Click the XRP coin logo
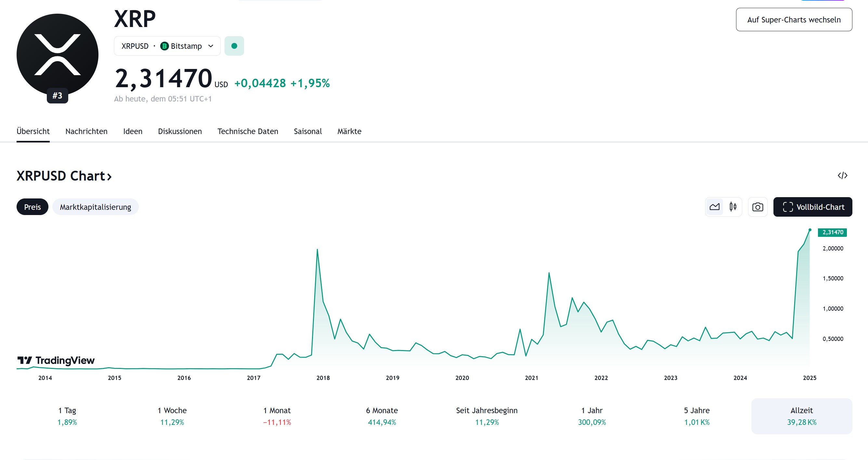This screenshot has height=460, width=868. (x=57, y=54)
